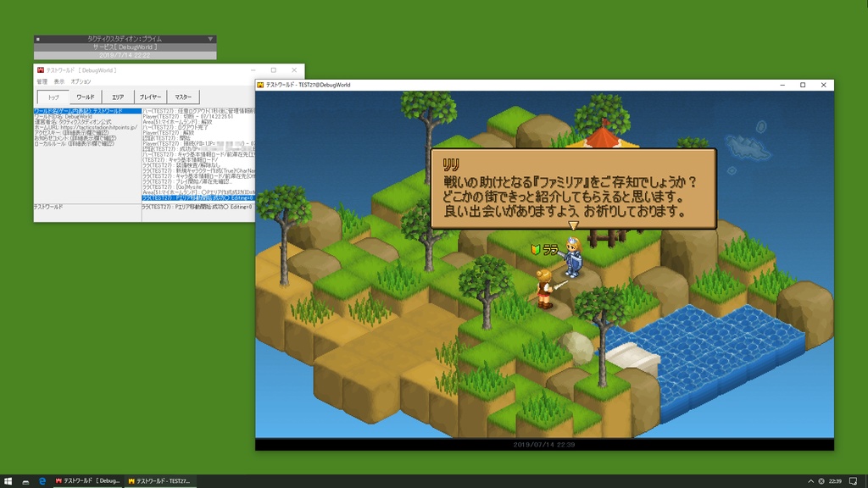Viewport: 868px width, 488px height.
Task: Open the Windows Start menu
Action: tap(8, 481)
